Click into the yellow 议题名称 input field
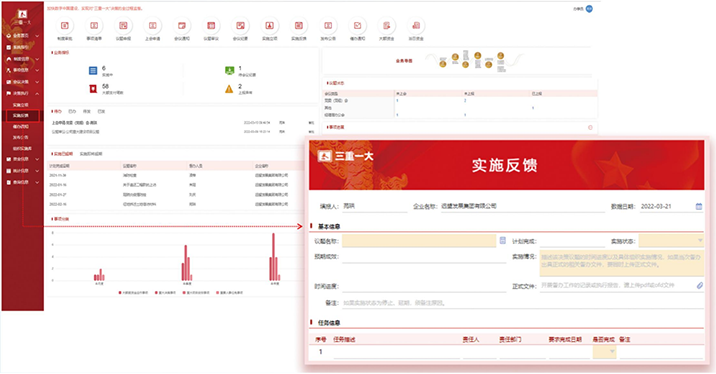 point(419,241)
